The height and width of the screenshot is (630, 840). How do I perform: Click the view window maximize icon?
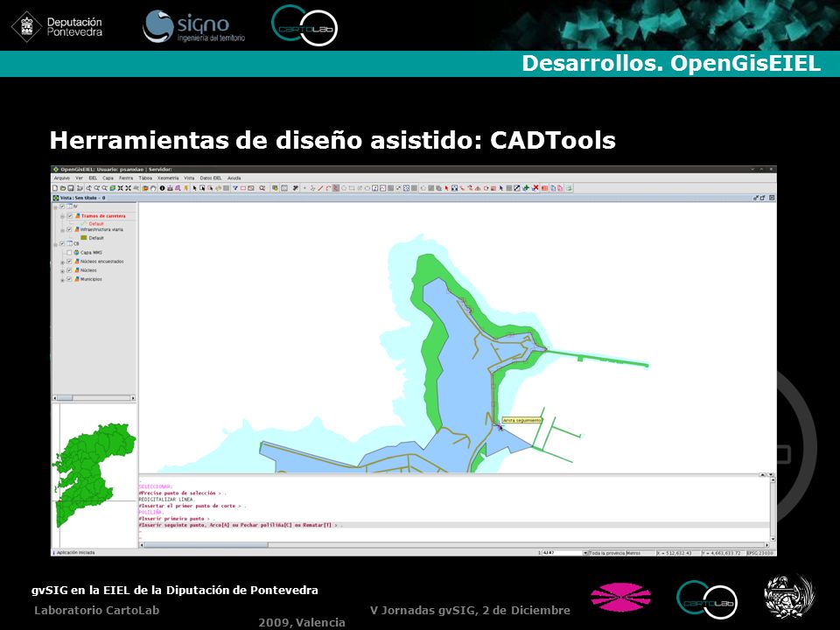763,198
